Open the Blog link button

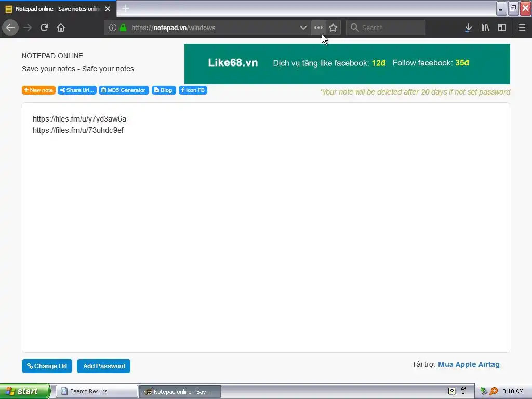pos(164,90)
